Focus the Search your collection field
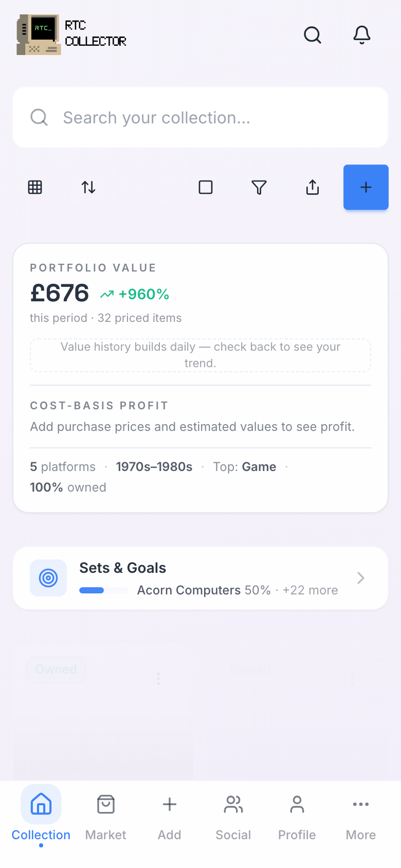Screen dimensions: 401x868 click(200, 118)
